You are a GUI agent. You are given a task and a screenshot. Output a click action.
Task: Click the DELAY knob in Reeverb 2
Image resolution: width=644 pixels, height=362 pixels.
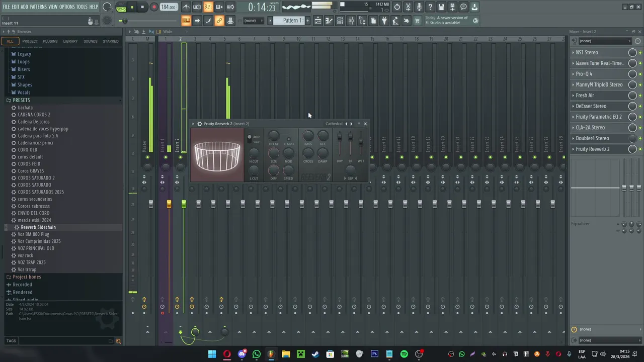(x=274, y=135)
